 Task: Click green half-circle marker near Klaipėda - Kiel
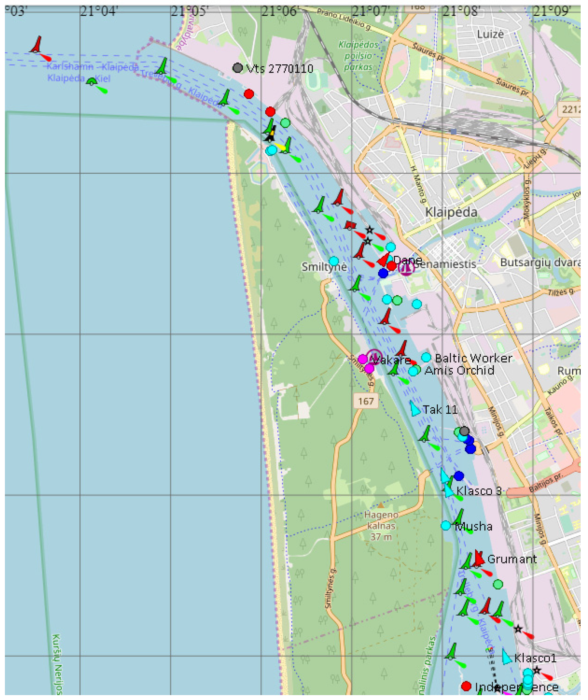[91, 81]
